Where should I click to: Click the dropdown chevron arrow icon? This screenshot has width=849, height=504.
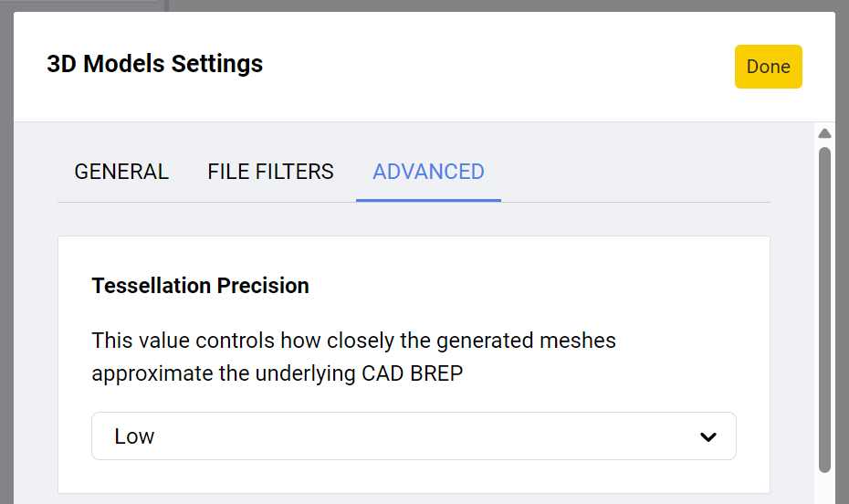click(707, 437)
